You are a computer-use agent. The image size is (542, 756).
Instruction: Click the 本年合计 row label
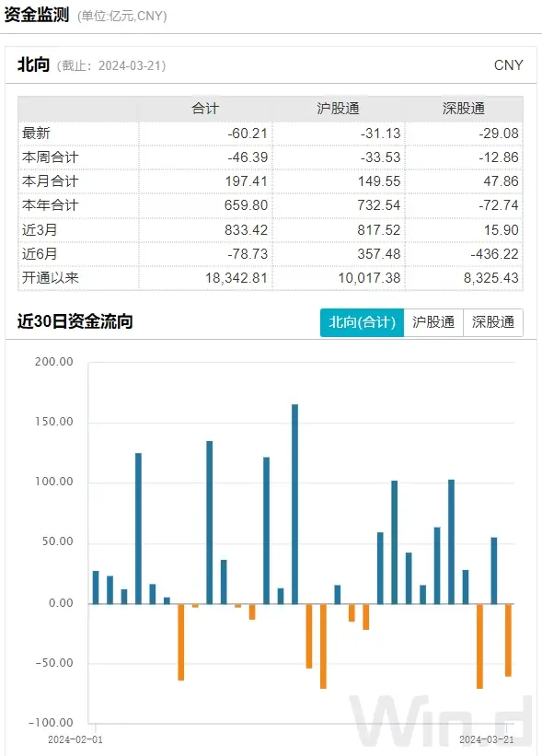(50, 205)
